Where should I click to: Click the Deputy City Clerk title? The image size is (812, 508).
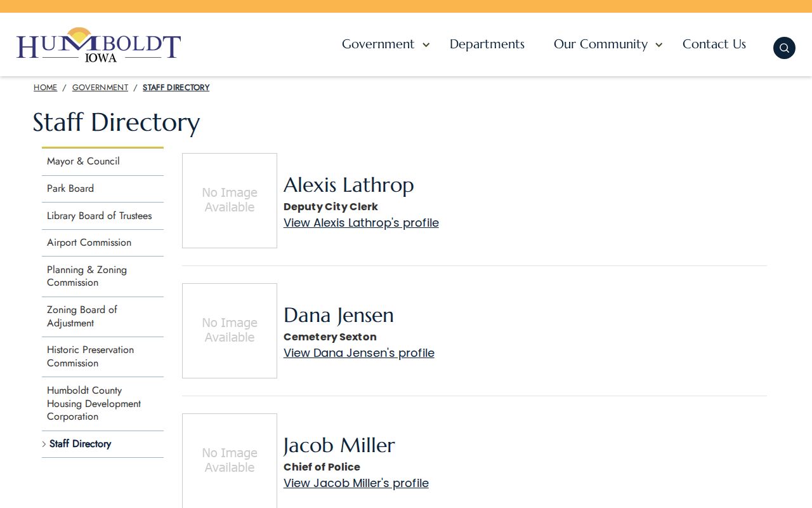[331, 207]
